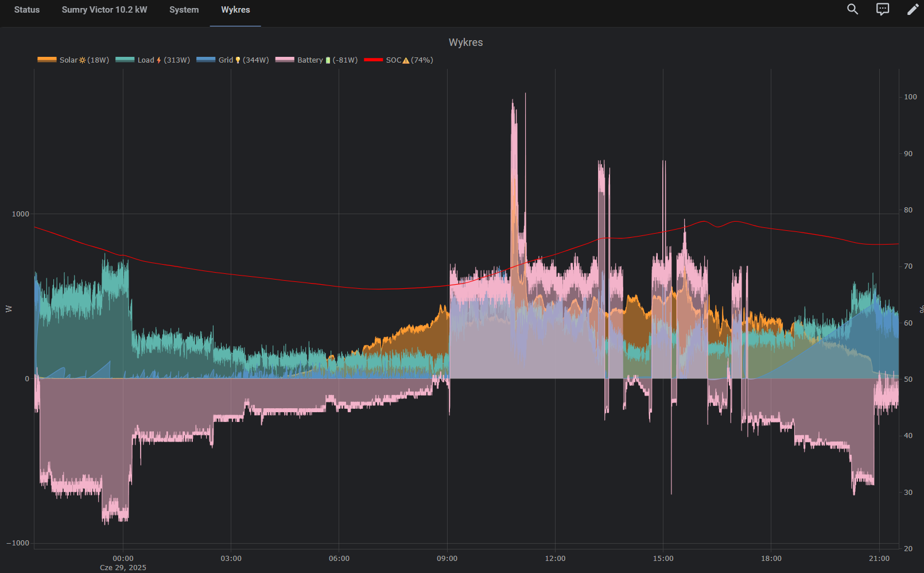
Task: Click the "70" percent axis label
Action: pyautogui.click(x=909, y=266)
